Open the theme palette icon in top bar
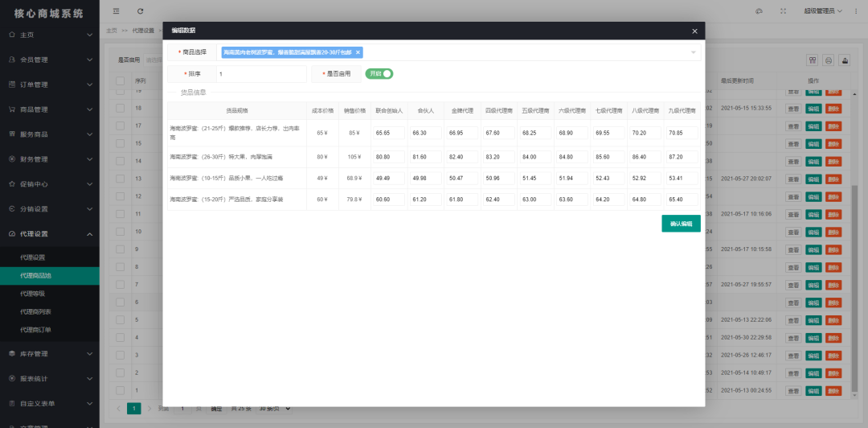 (759, 11)
